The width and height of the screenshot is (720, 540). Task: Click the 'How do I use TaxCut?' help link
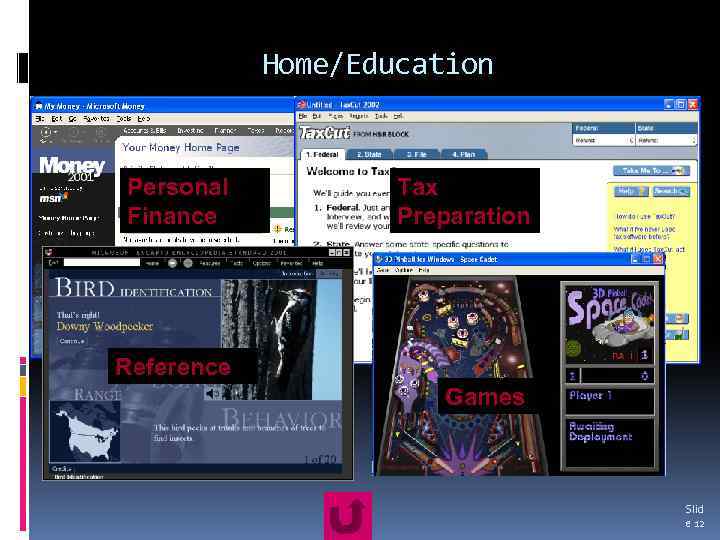pos(646,216)
